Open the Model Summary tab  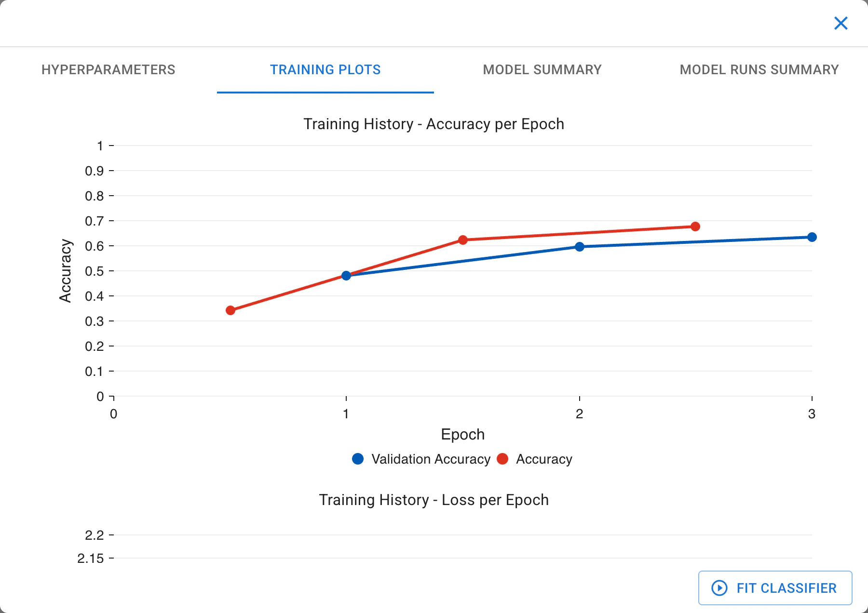tap(542, 70)
